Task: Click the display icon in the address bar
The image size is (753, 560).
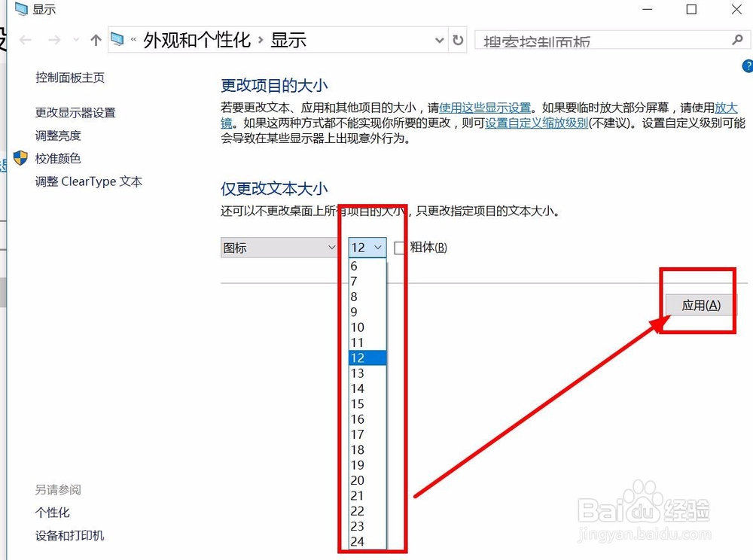Action: point(117,39)
